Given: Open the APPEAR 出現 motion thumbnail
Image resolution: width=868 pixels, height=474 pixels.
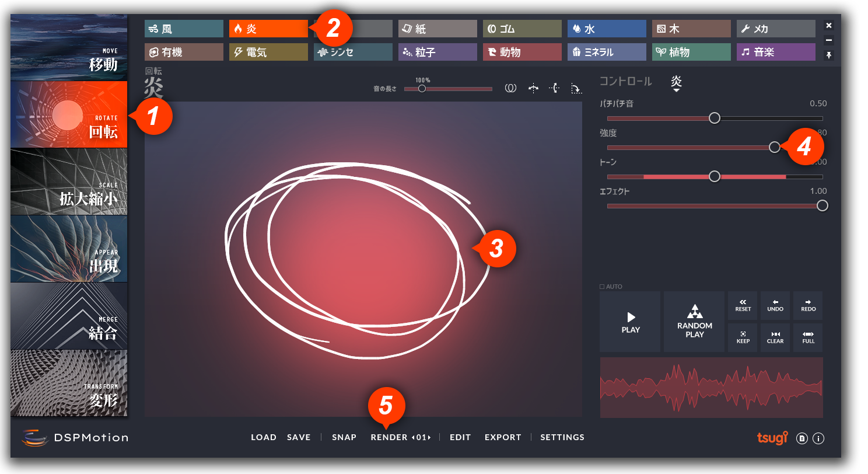Looking at the screenshot, I should [69, 249].
